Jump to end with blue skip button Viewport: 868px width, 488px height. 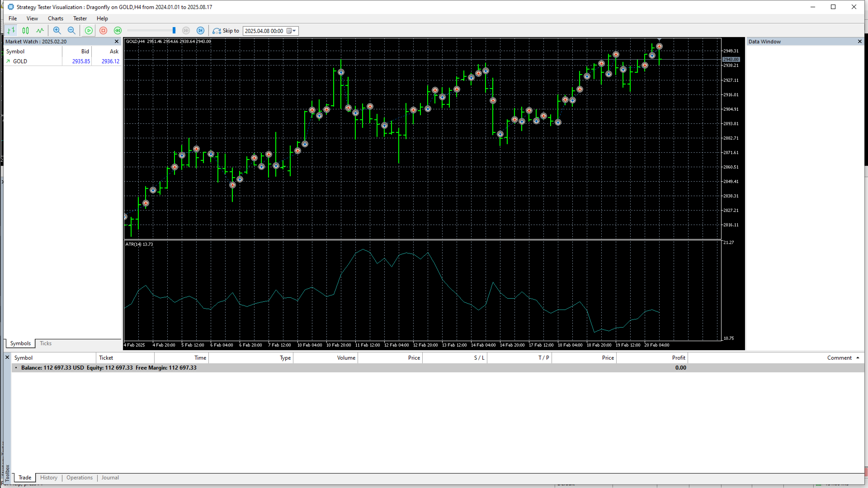201,31
